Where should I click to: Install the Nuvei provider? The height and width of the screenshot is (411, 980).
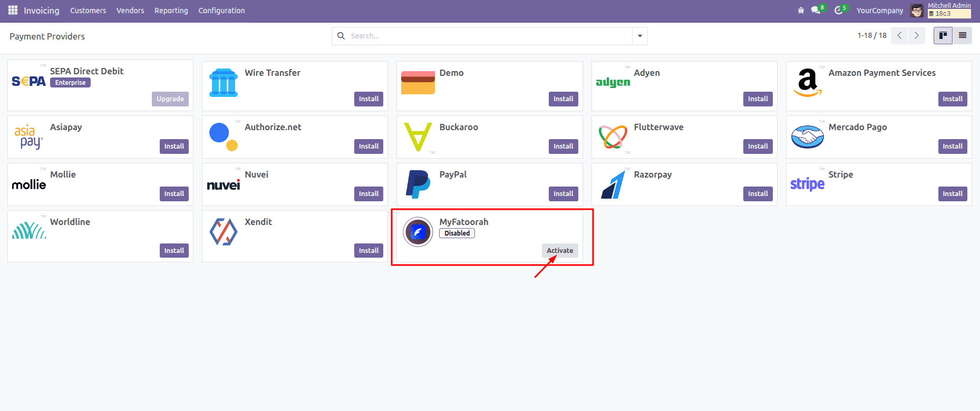click(x=369, y=194)
